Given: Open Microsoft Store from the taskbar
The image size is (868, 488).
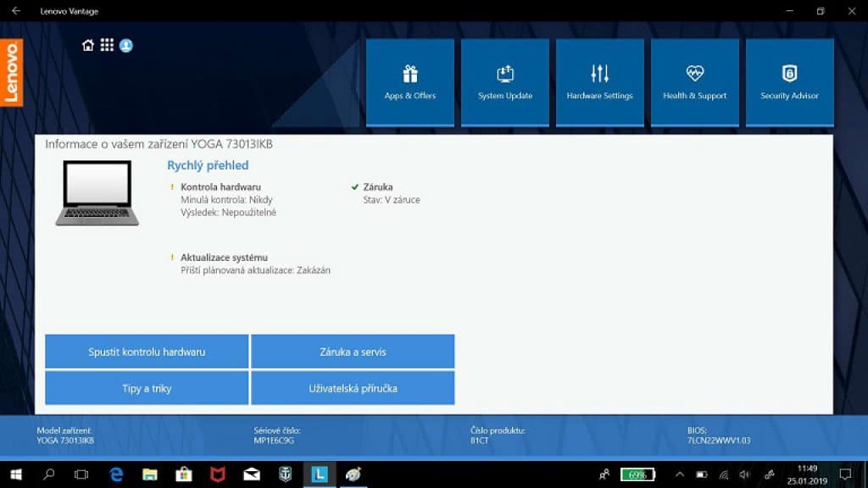Looking at the screenshot, I should click(184, 474).
